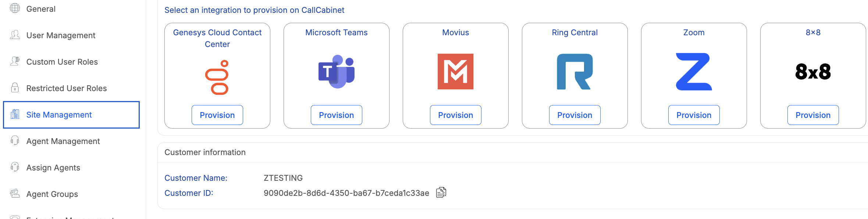Image resolution: width=868 pixels, height=219 pixels.
Task: Click the Microsoft Teams logo
Action: (336, 72)
